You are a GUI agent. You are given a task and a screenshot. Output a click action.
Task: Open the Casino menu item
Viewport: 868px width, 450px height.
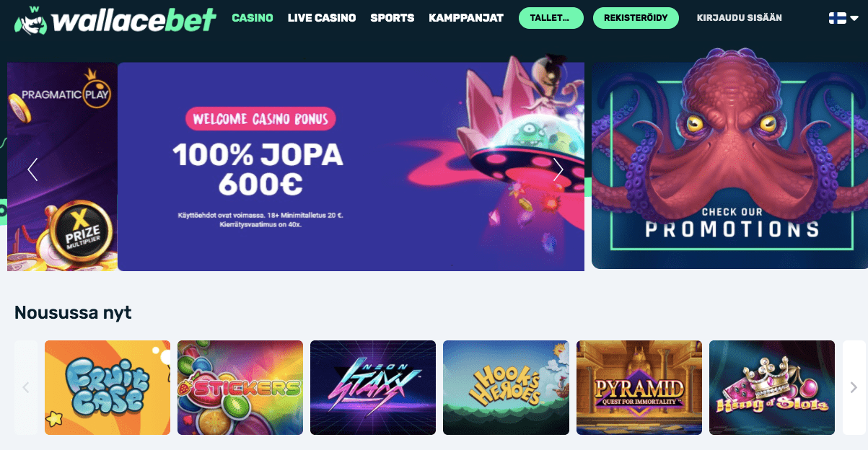[253, 17]
